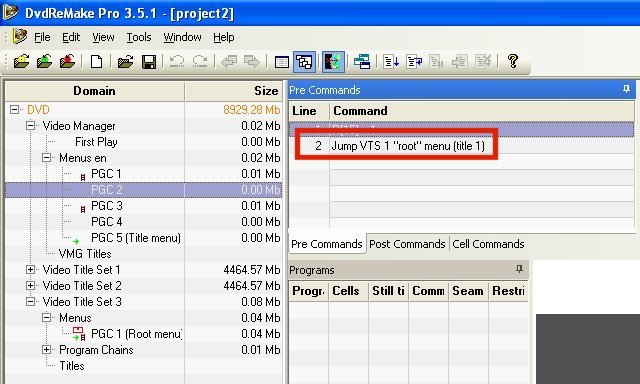The height and width of the screenshot is (384, 640).
Task: Expand Video Title Set 1 node
Action: (x=30, y=270)
